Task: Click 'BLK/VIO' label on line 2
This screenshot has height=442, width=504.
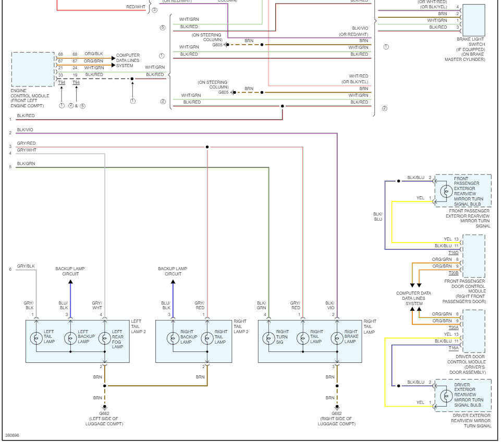Action: tap(25, 130)
